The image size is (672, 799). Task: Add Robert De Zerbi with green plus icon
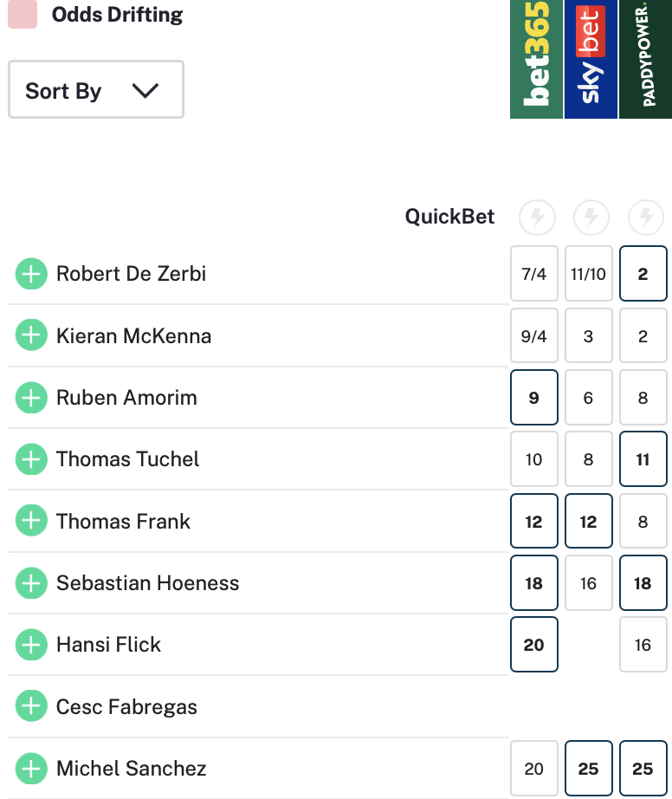click(31, 275)
